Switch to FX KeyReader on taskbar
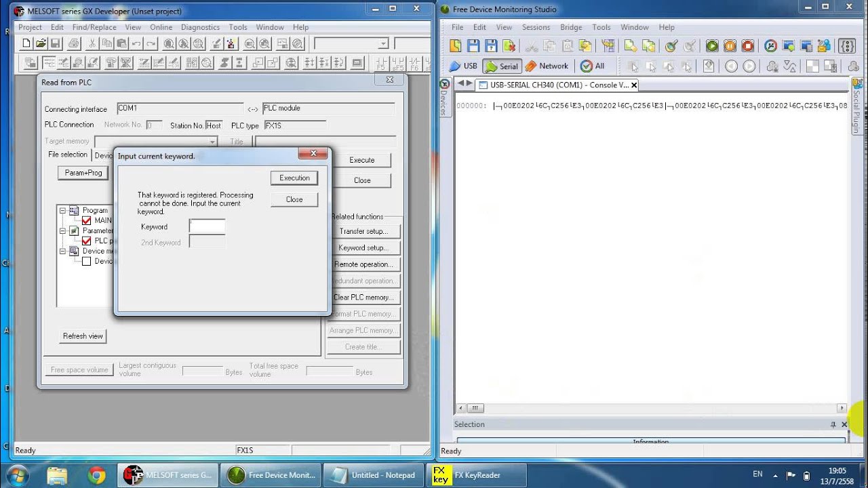This screenshot has height=488, width=868. pos(476,475)
